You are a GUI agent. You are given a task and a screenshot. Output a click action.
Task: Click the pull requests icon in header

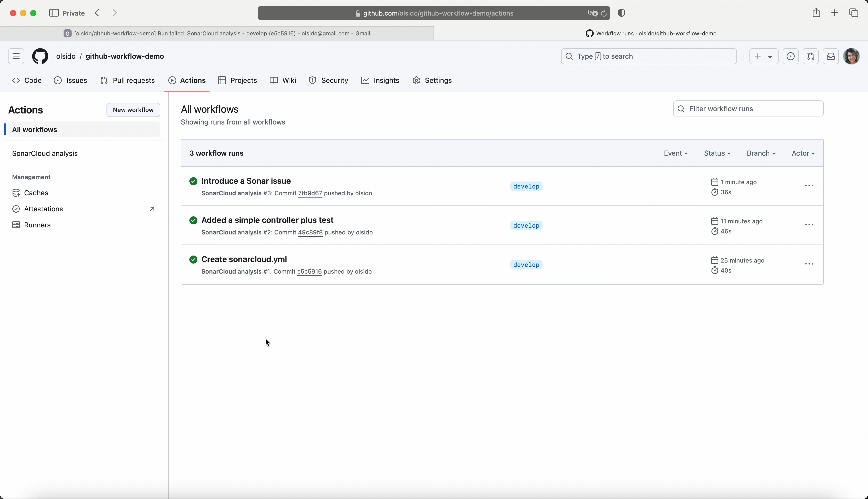pos(810,56)
